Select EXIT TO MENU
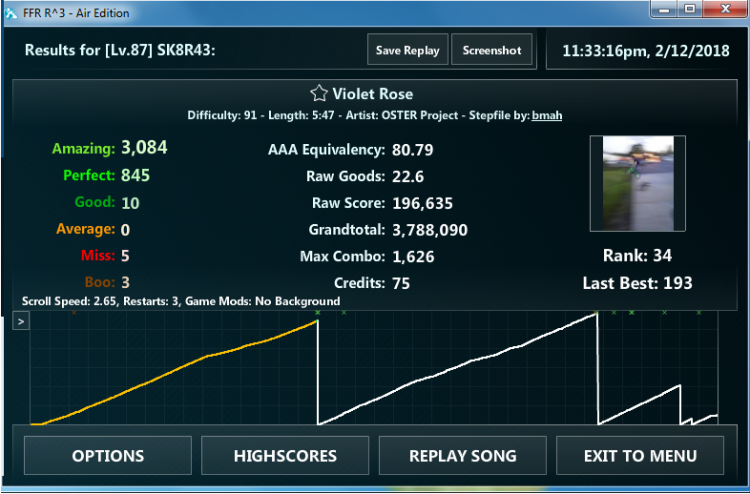The height and width of the screenshot is (494, 750). tap(640, 456)
